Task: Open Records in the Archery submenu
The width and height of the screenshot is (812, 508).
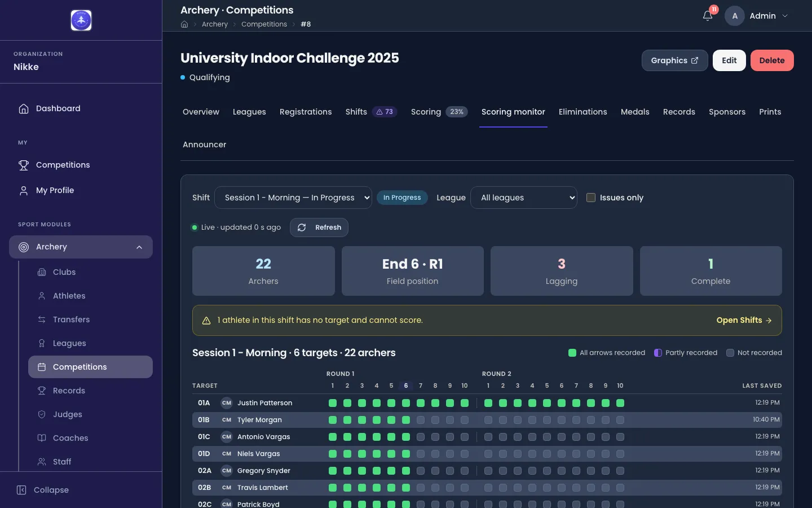Action: [90, 391]
